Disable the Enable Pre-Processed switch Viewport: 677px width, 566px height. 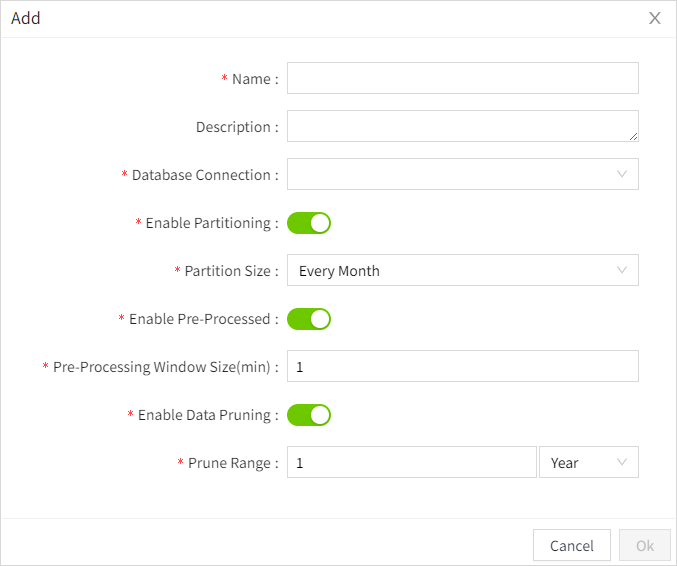(309, 319)
